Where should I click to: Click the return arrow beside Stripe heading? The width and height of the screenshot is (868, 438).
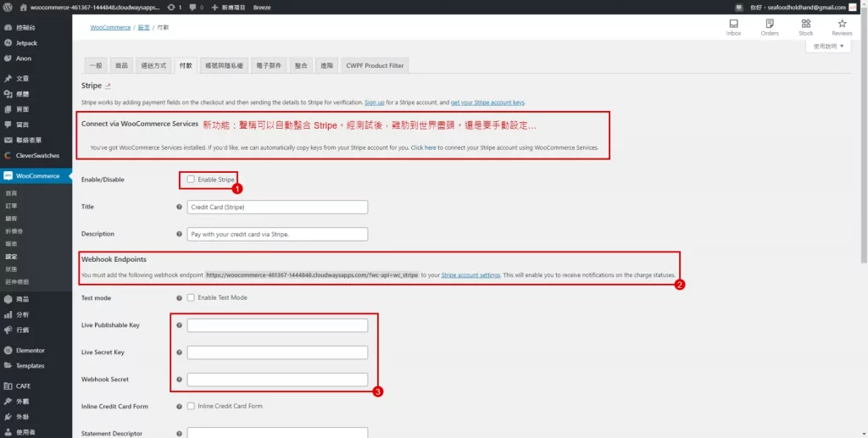point(108,86)
